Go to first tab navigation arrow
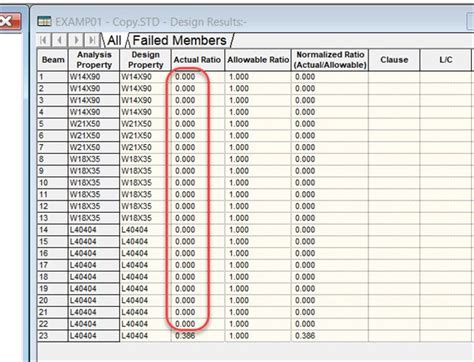 click(44, 41)
